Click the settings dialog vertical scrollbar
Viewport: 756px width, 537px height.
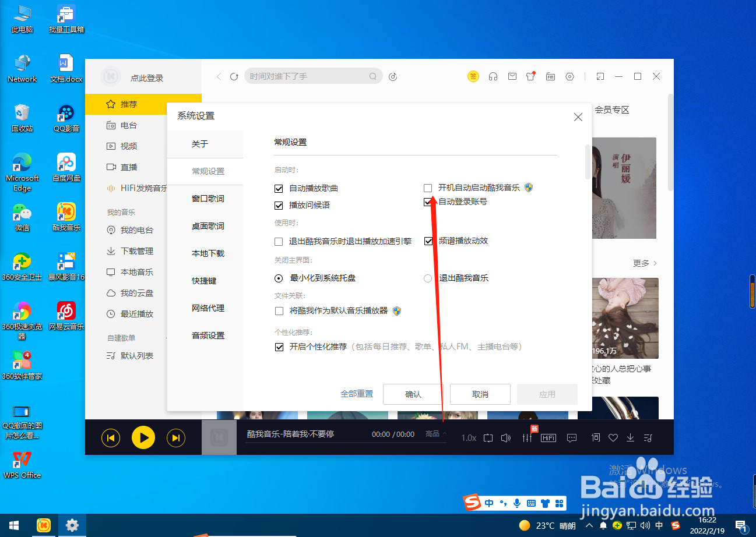[x=588, y=162]
